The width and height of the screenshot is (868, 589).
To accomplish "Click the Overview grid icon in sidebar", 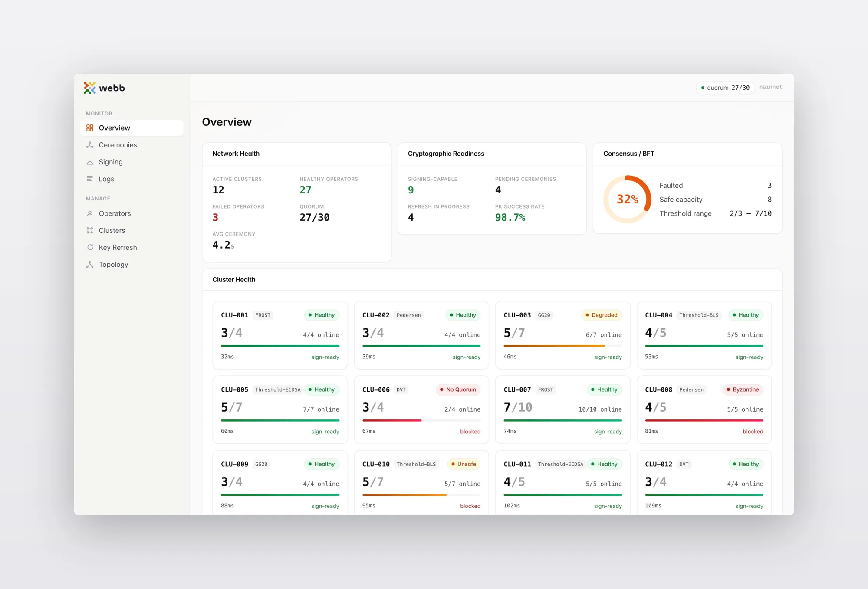I will tap(90, 128).
